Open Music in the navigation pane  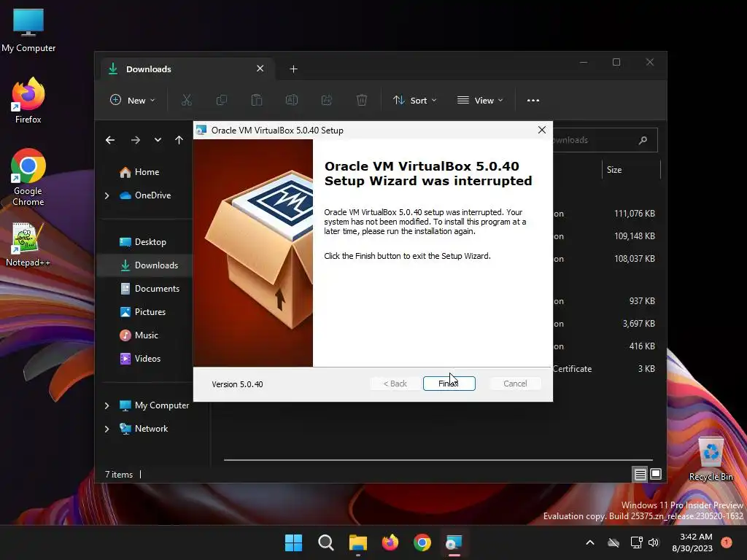tap(139, 335)
